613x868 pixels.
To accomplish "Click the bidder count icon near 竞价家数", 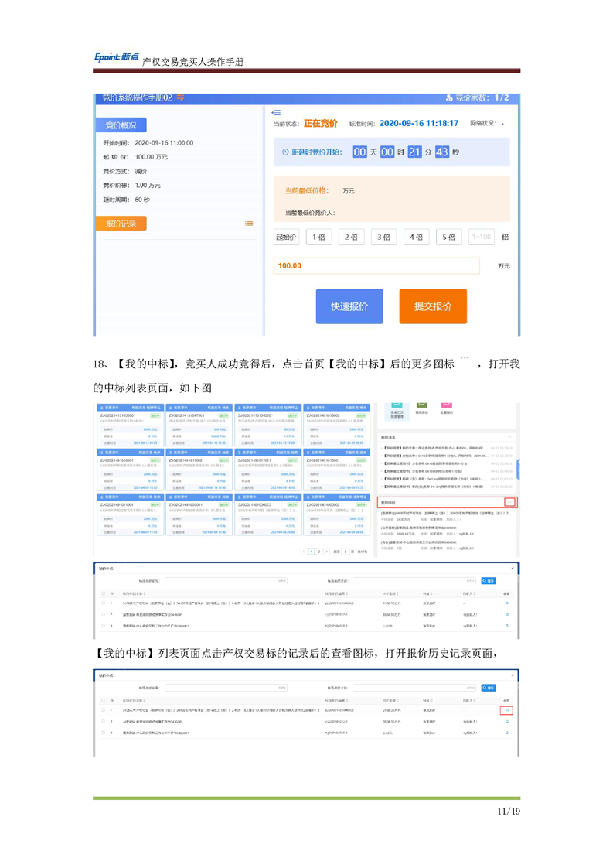I will (450, 98).
